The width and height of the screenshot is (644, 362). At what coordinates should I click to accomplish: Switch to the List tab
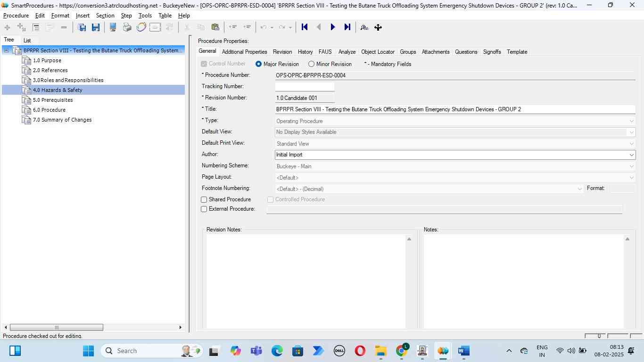(27, 41)
